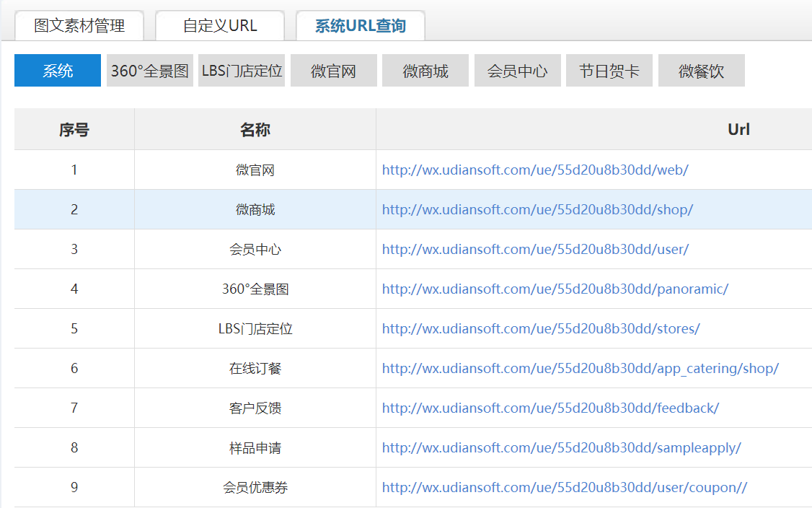Open the app_catering/shop/ URL
Image resolution: width=812 pixels, height=508 pixels.
(581, 369)
